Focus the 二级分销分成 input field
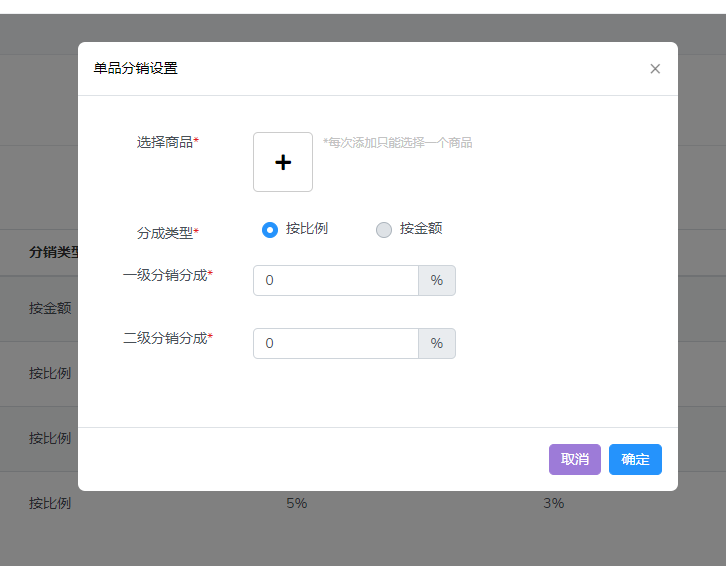726x566 pixels. (x=336, y=344)
